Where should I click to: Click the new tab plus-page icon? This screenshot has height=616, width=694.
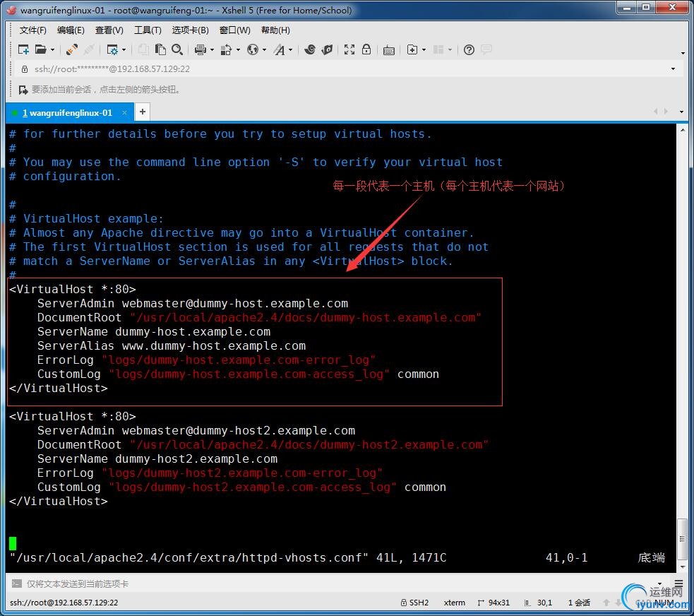(412, 49)
